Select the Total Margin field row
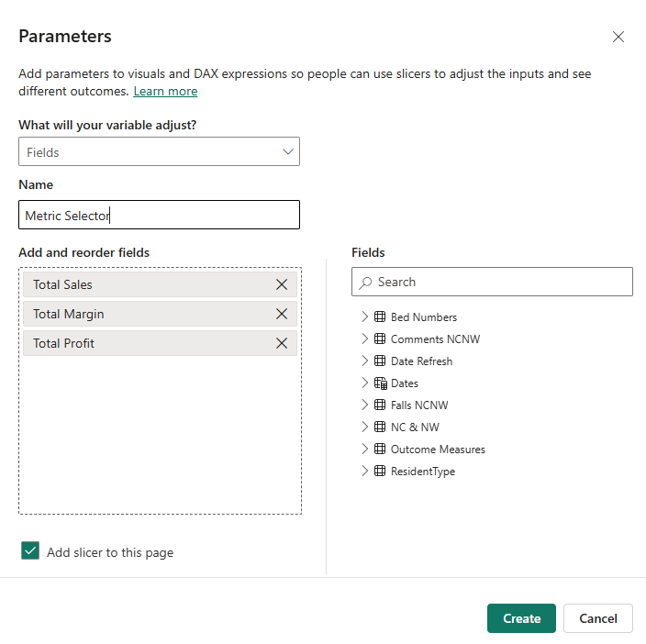 [x=160, y=314]
